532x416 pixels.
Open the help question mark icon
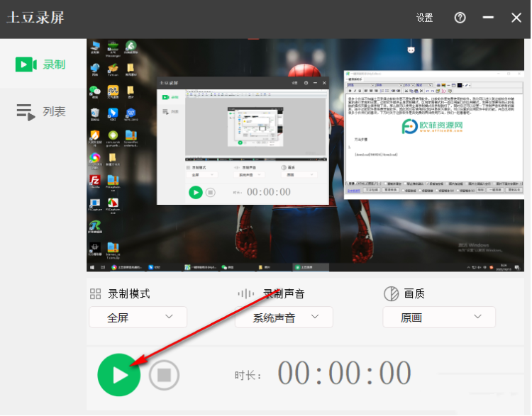coord(460,18)
